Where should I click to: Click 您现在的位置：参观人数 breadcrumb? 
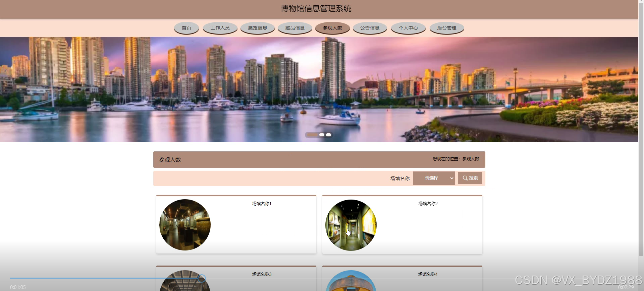pos(456,159)
